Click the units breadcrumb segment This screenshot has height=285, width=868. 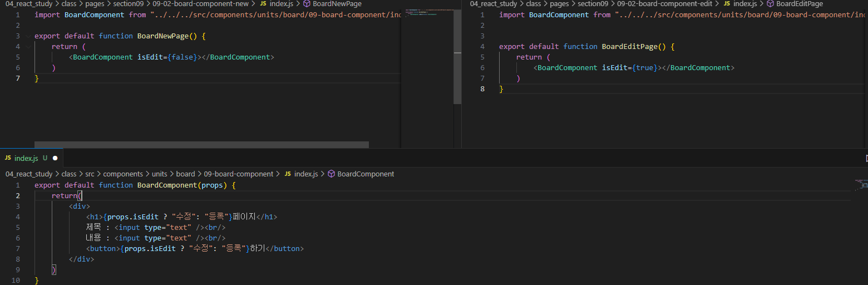click(160, 174)
